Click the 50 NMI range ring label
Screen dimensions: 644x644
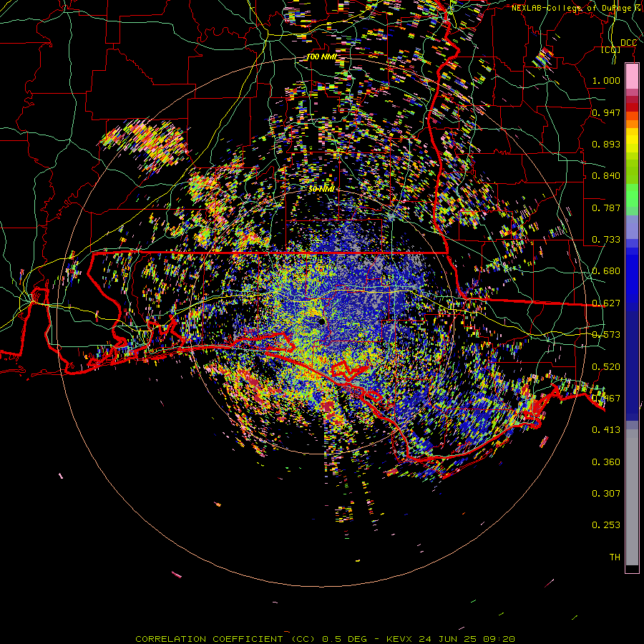321,189
